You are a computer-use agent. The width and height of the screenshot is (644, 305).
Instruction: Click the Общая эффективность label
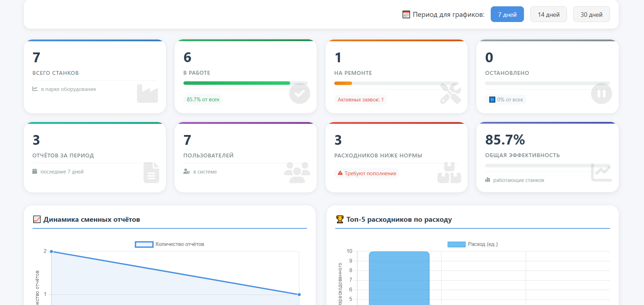tap(522, 155)
